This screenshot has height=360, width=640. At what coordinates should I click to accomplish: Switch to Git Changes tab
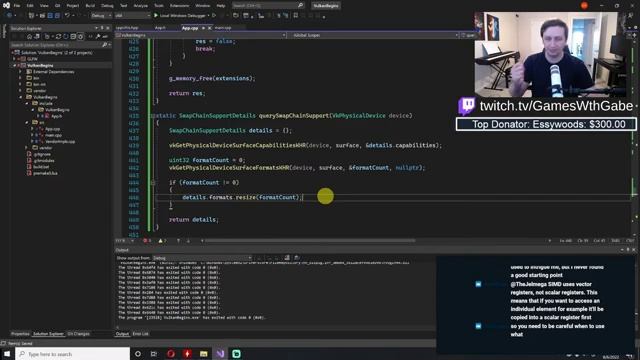click(x=78, y=334)
